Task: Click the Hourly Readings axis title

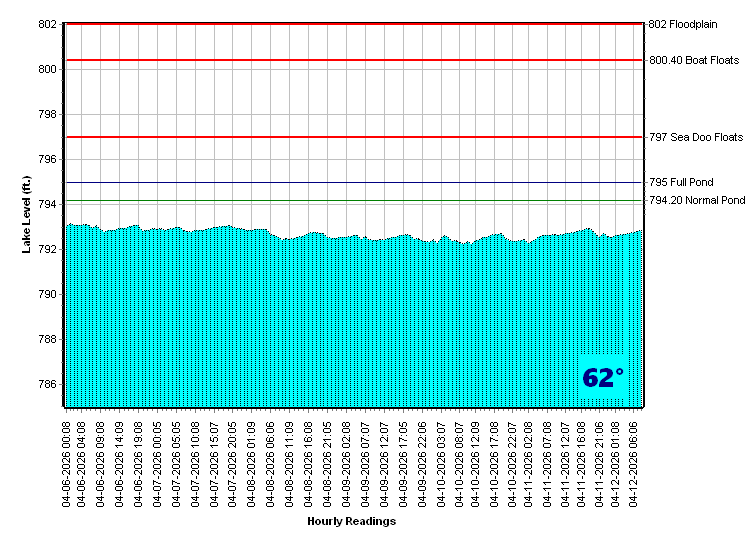Action: click(x=351, y=521)
